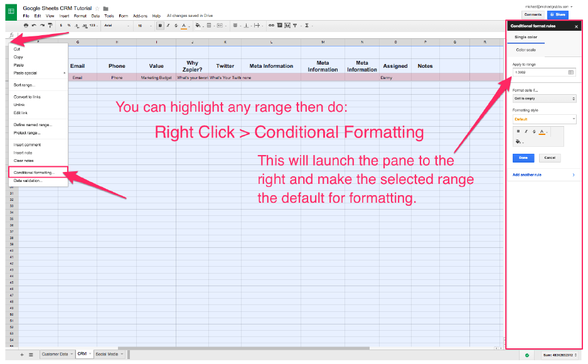Open the account email dropdown
Viewport: 588px width, 364px height.
pyautogui.click(x=548, y=7)
